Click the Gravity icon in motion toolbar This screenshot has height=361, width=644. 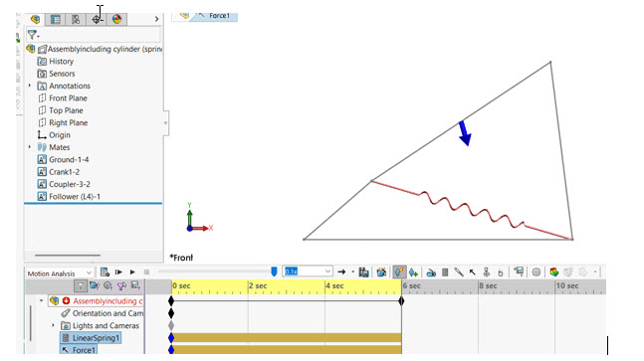500,271
